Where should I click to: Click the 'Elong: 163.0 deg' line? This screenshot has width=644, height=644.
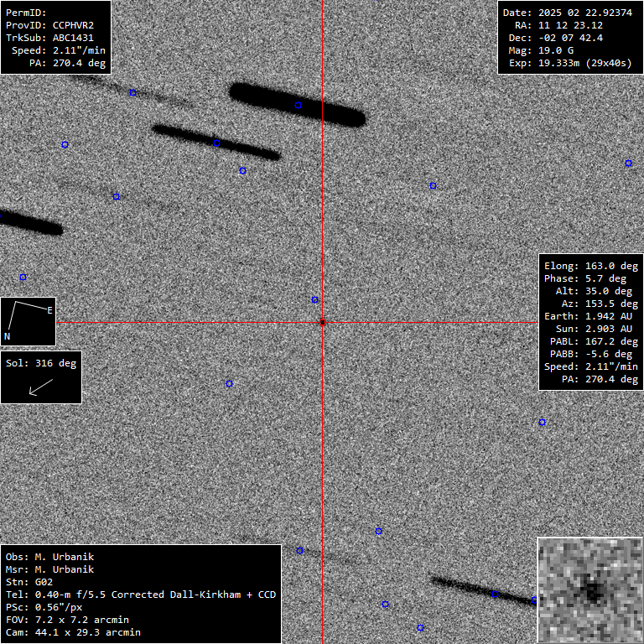(591, 266)
